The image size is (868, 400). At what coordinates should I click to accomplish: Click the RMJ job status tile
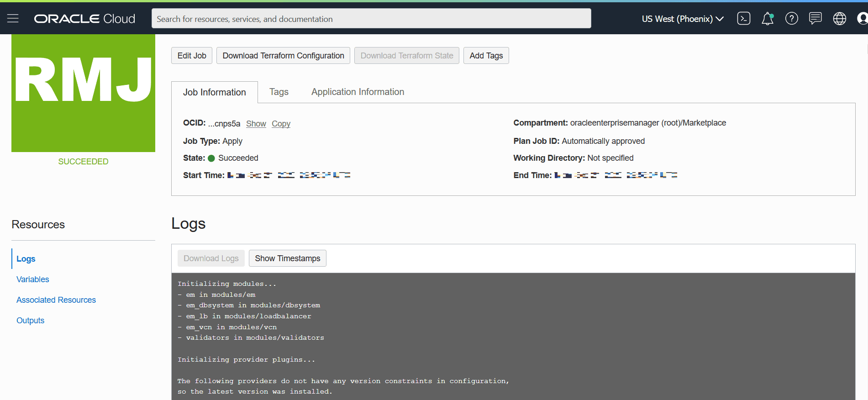point(83,93)
